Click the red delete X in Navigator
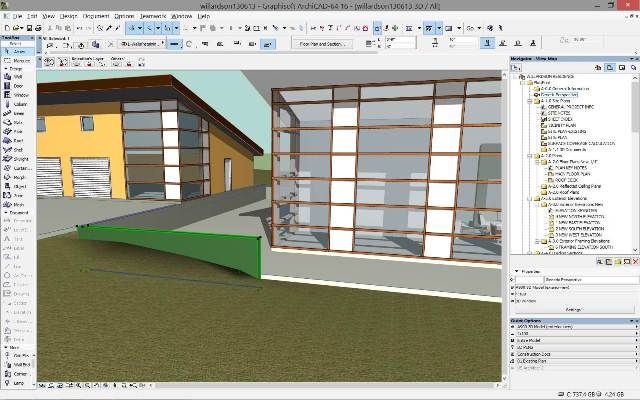Screen dimensions: 640x400 [x=635, y=261]
